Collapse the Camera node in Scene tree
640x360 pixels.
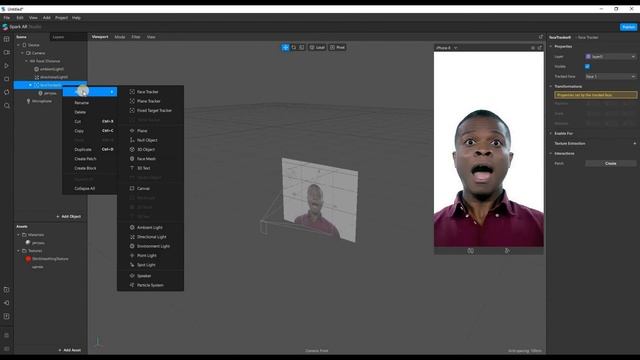click(22, 53)
